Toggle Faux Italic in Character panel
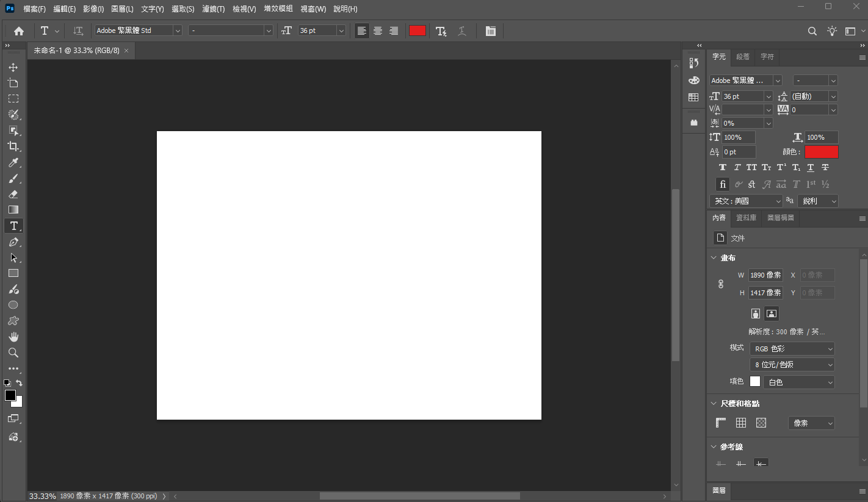868x502 pixels. (737, 167)
